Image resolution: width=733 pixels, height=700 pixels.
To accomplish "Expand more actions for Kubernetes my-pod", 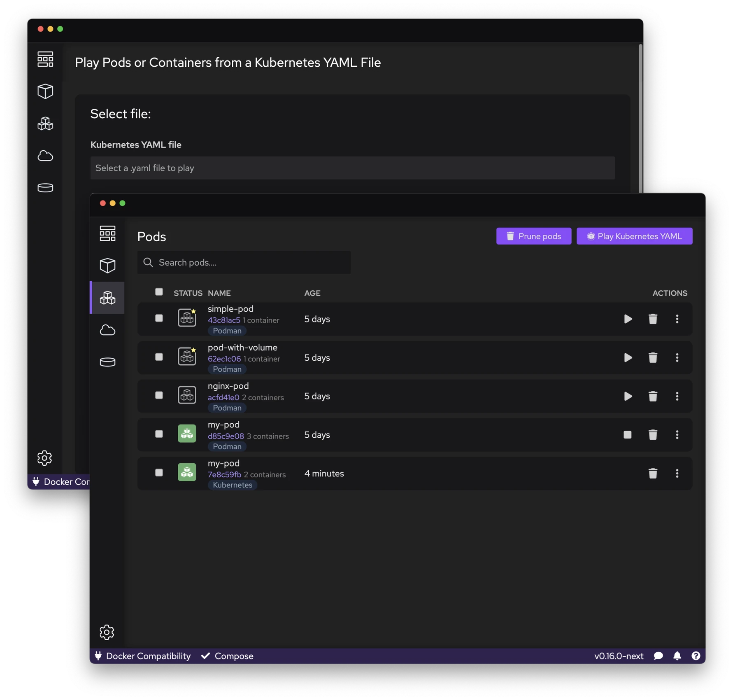I will click(677, 474).
